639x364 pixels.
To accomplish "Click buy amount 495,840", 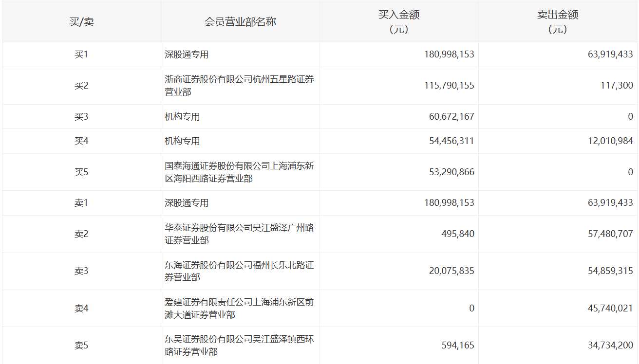I will point(458,234).
